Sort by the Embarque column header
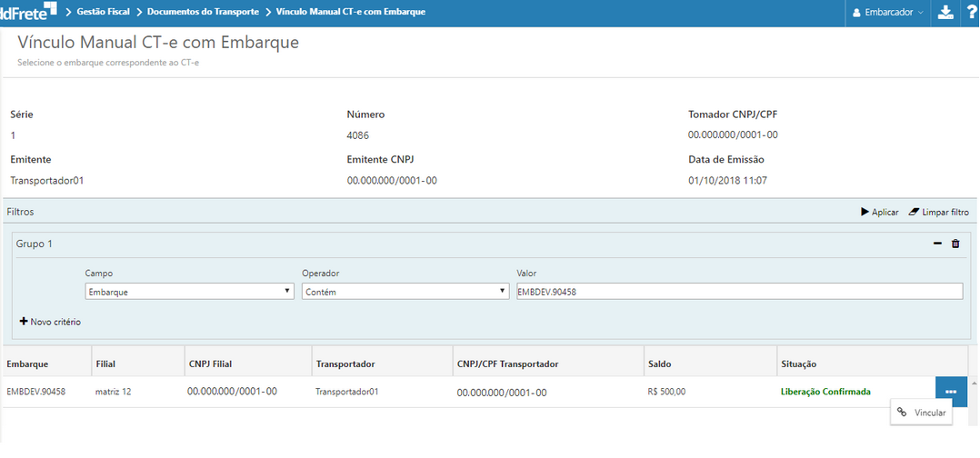 [x=27, y=363]
